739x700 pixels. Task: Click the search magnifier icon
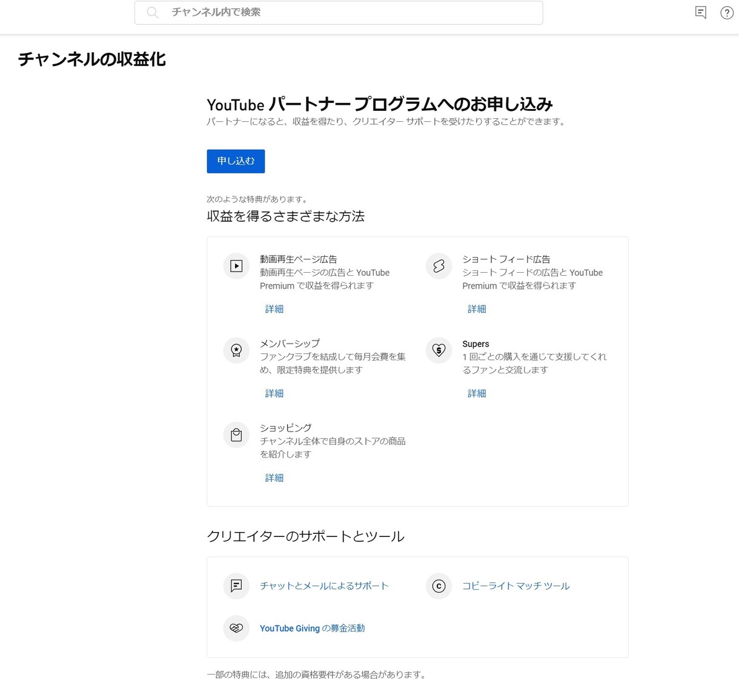(153, 13)
